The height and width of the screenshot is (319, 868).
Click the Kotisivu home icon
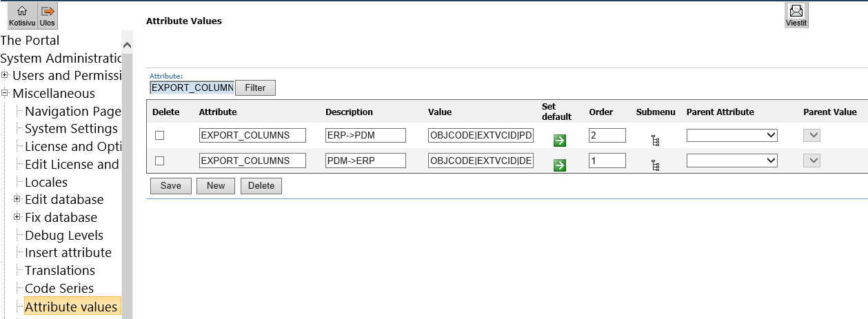tap(22, 15)
